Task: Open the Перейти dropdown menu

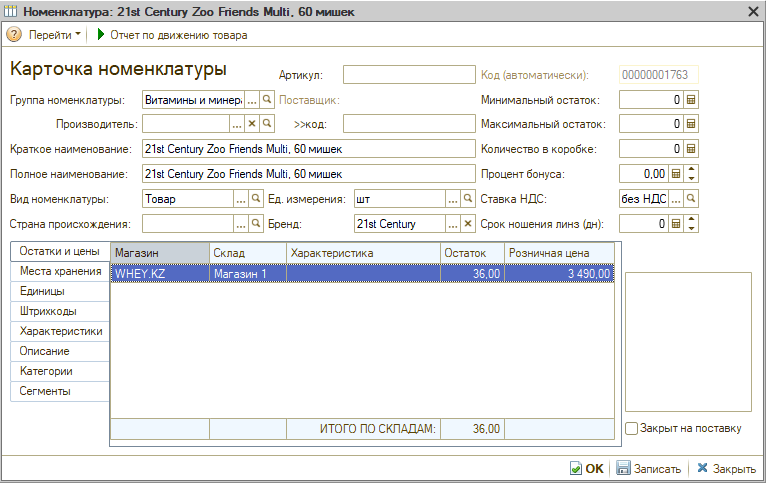Action: pos(55,35)
